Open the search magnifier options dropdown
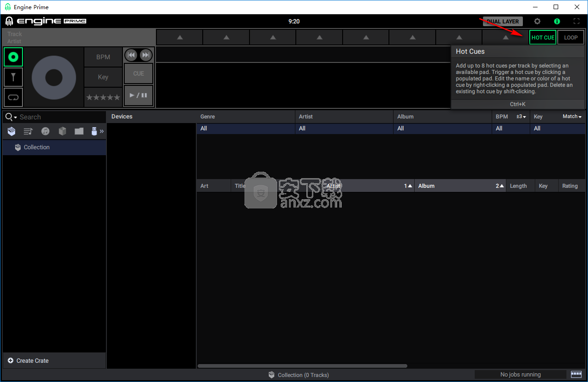 [x=11, y=117]
